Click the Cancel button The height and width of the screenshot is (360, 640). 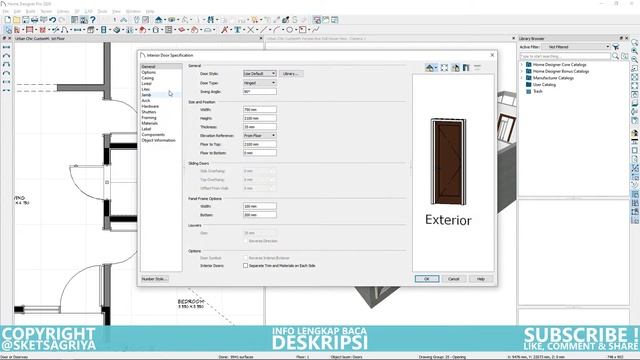pyautogui.click(x=454, y=279)
